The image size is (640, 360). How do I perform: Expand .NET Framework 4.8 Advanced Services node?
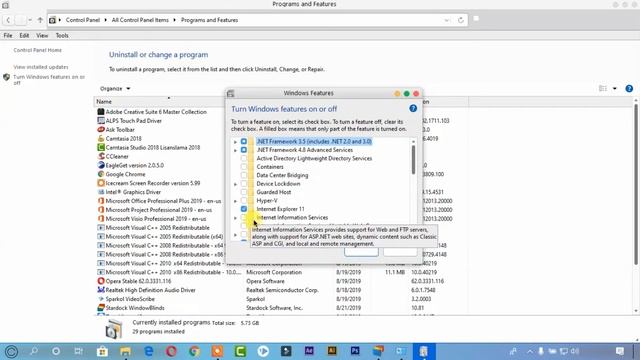coord(235,150)
